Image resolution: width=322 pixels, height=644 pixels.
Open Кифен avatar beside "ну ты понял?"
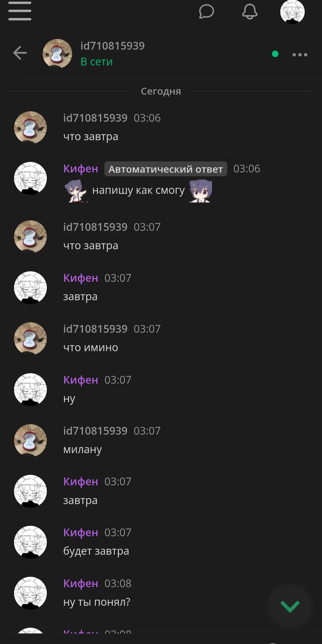click(30, 593)
